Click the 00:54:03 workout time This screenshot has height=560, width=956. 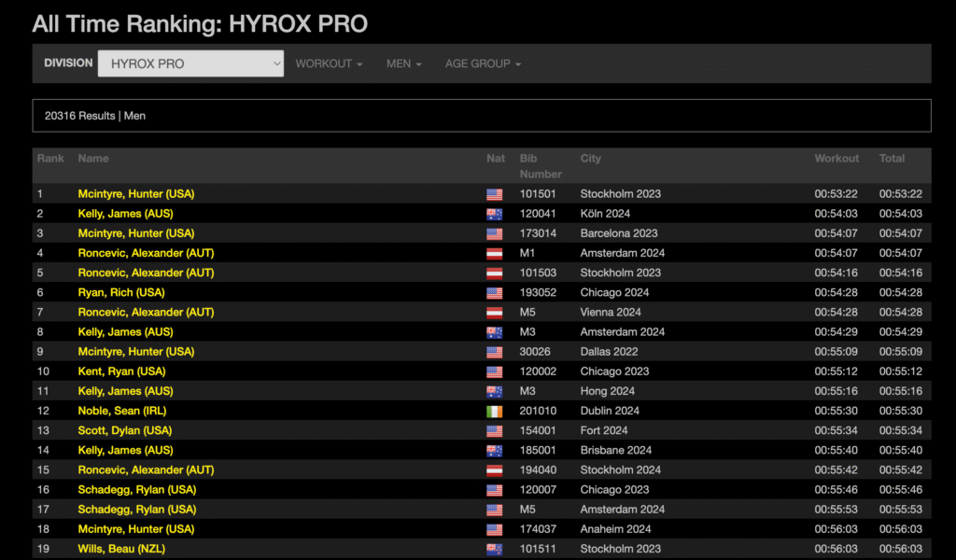836,214
